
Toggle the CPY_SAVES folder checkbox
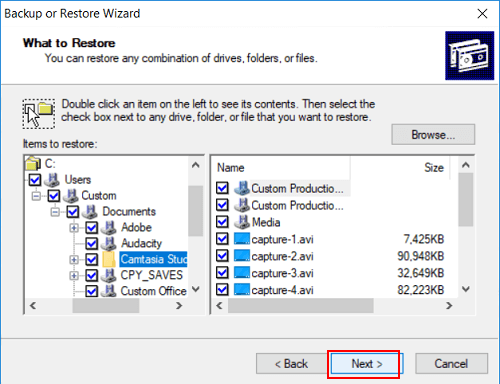[91, 275]
